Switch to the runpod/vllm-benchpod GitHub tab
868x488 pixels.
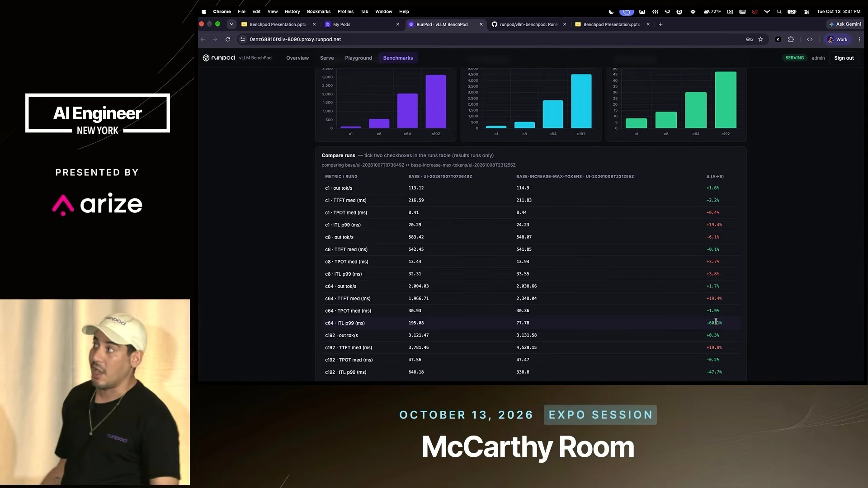point(528,24)
